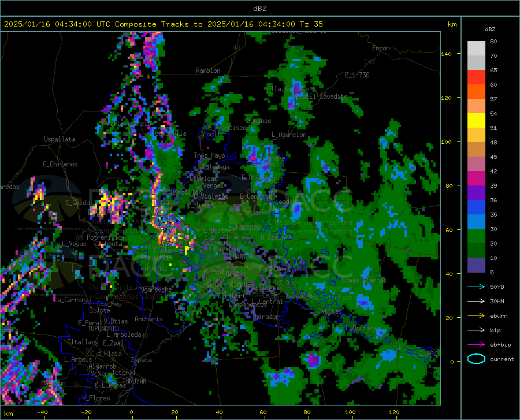Viewport: 520px width, 420px height.
Task: Select the red 60-65 dBZ swatch
Action: click(x=476, y=77)
